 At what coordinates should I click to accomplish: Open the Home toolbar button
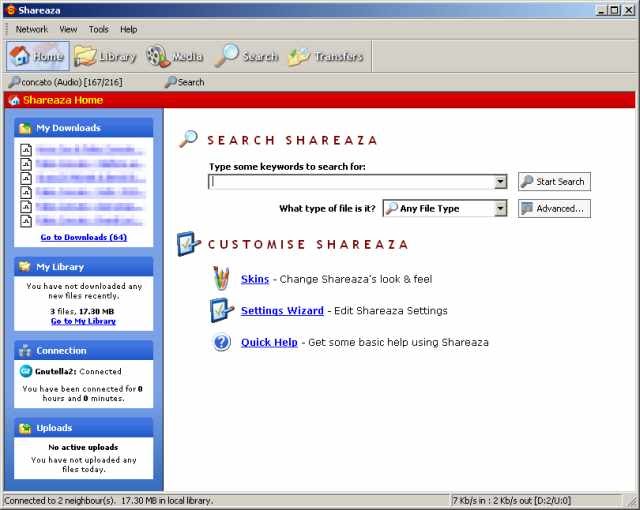38,56
